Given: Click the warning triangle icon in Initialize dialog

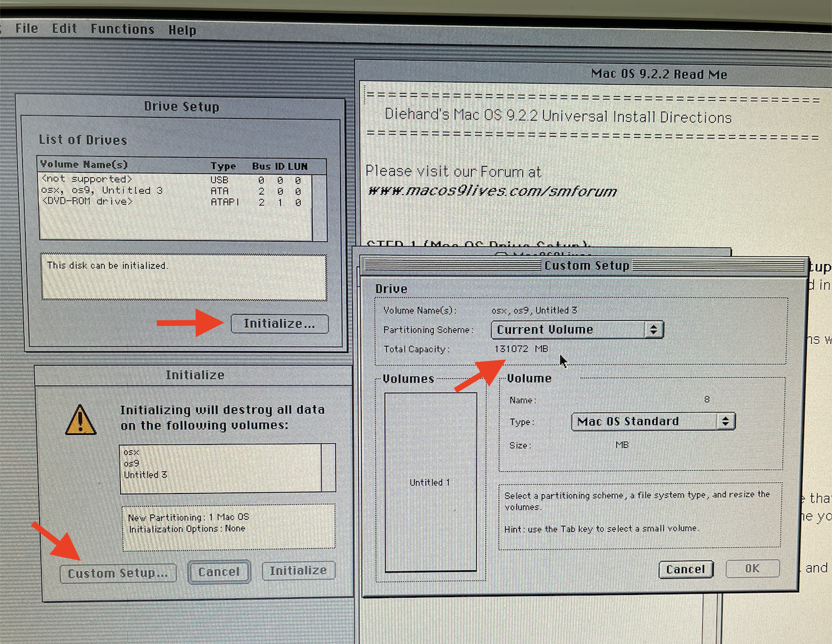Looking at the screenshot, I should [81, 420].
